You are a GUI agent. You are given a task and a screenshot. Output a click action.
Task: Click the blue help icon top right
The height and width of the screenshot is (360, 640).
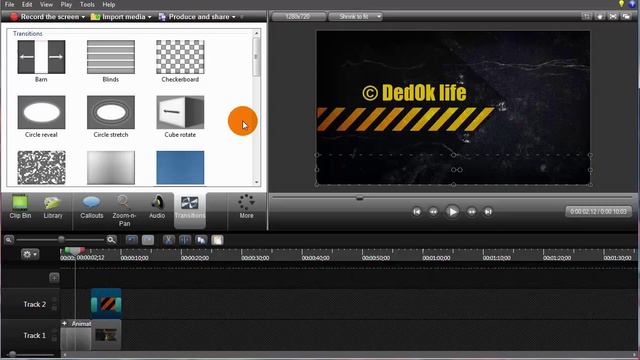point(633,4)
